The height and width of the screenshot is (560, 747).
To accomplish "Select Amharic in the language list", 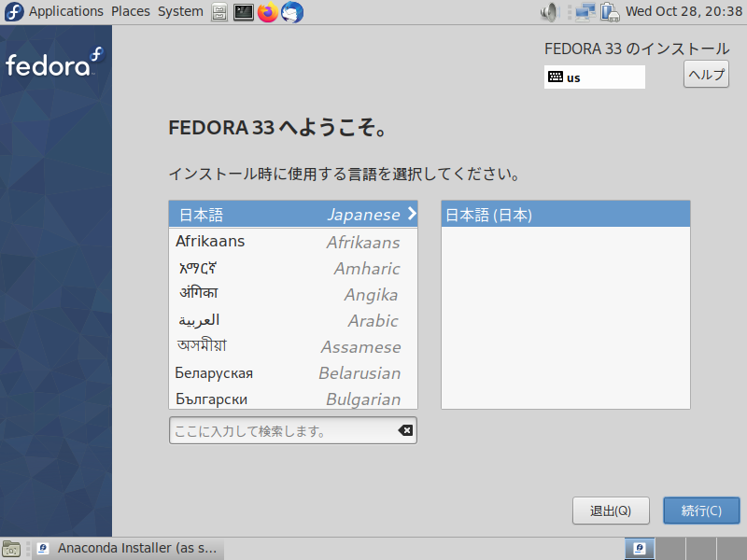I will 293,268.
